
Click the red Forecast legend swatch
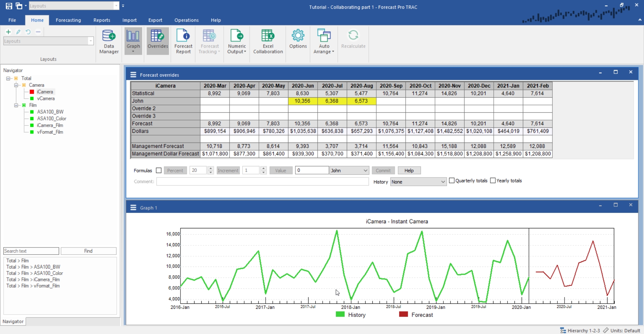click(404, 315)
